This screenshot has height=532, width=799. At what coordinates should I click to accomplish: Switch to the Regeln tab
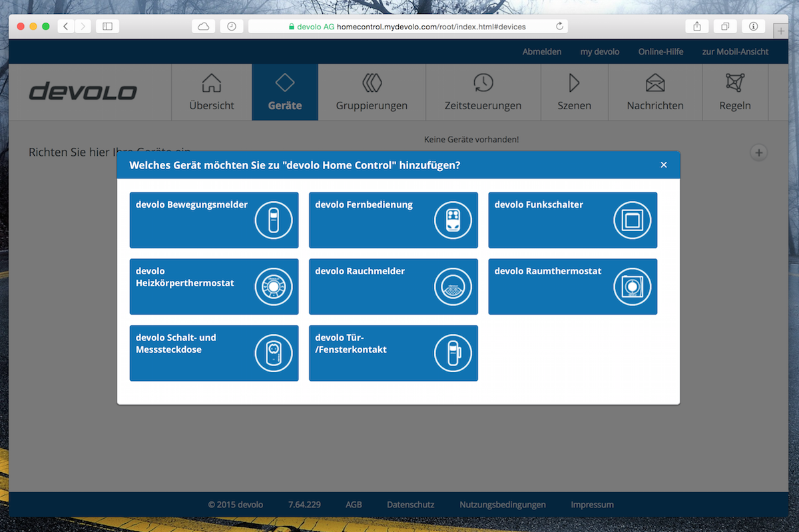coord(735,92)
